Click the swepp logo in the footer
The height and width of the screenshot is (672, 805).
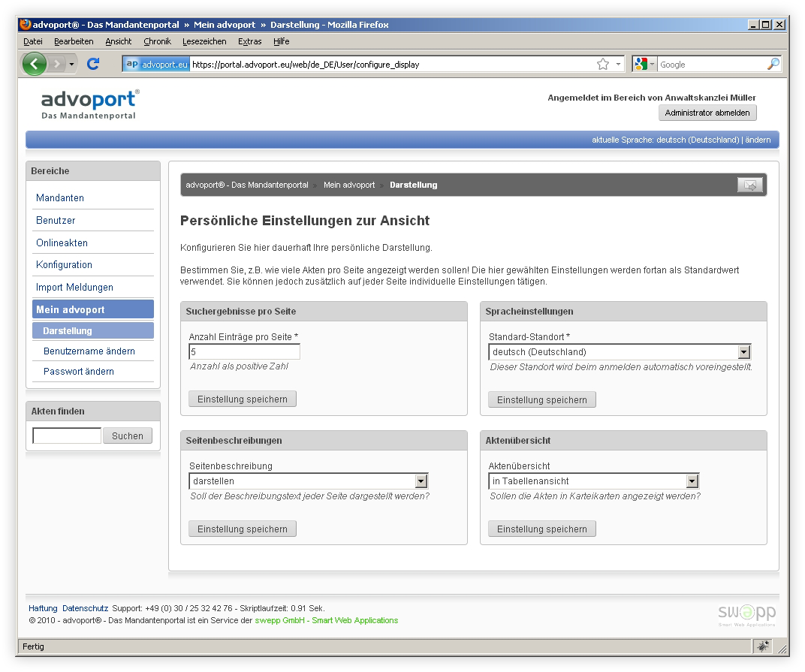[x=746, y=614]
